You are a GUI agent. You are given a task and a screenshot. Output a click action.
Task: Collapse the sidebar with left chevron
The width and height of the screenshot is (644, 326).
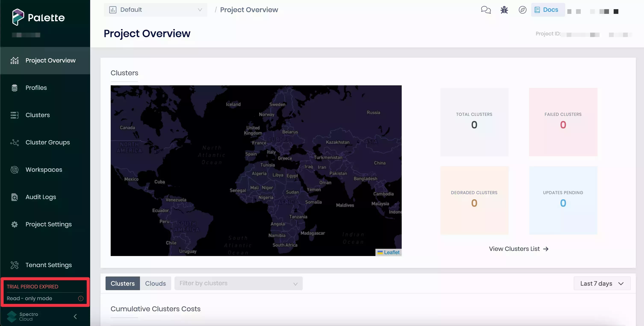[x=75, y=317]
